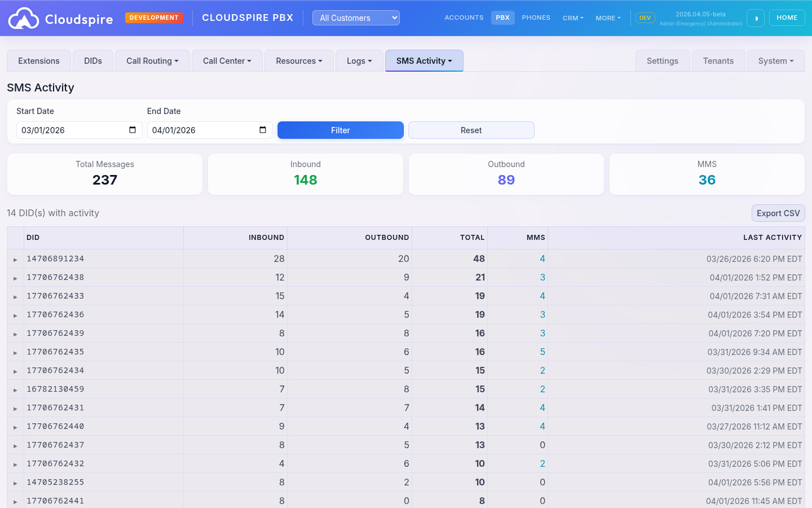The image size is (812, 508).
Task: Click the Reset button
Action: coord(471,130)
